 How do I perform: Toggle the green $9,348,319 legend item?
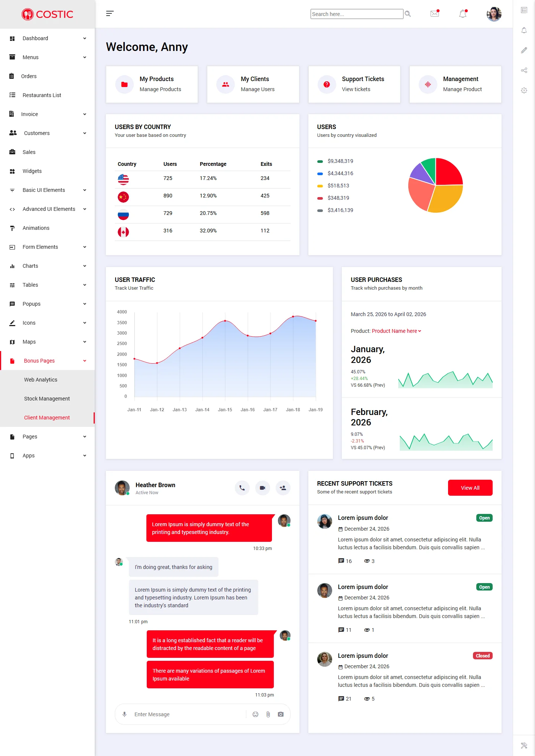click(x=335, y=161)
